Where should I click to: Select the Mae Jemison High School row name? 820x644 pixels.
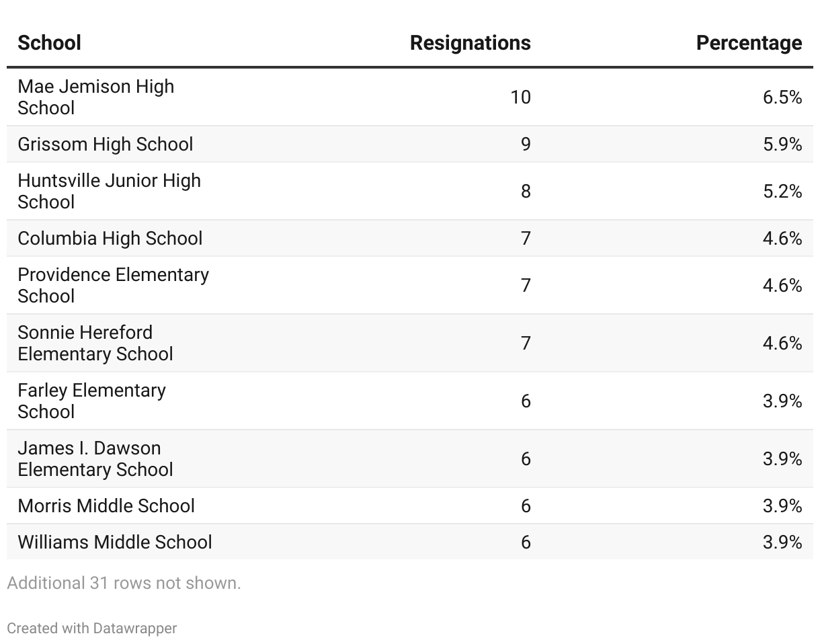tap(96, 97)
